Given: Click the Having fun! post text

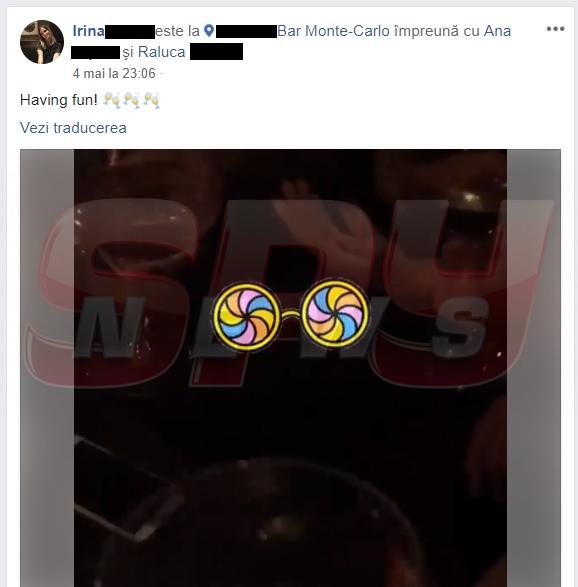Looking at the screenshot, I should tap(59, 100).
